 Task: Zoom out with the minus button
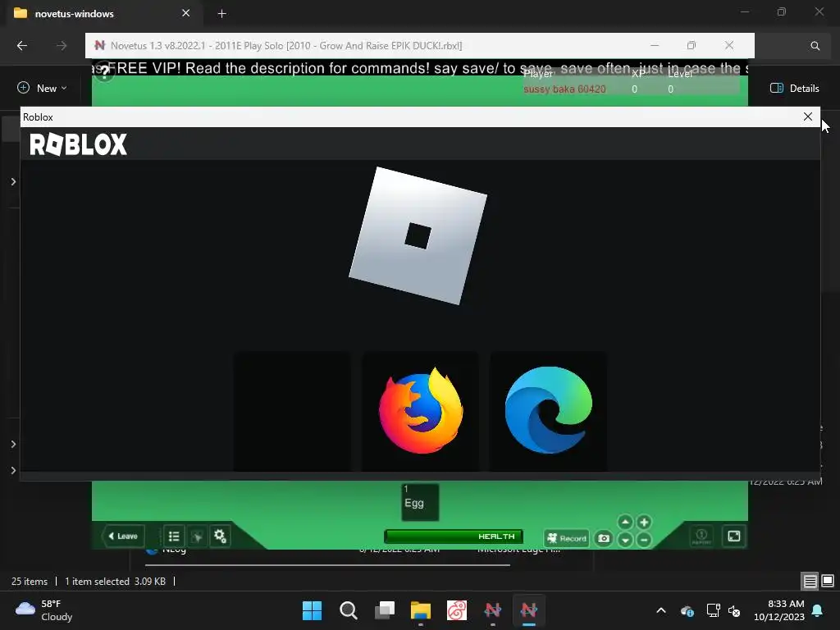[x=644, y=540]
